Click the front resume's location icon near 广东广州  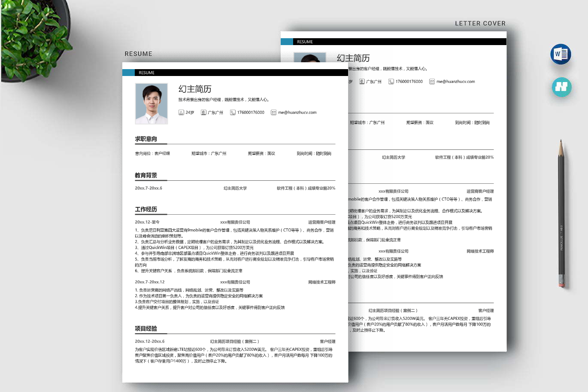[x=203, y=112]
